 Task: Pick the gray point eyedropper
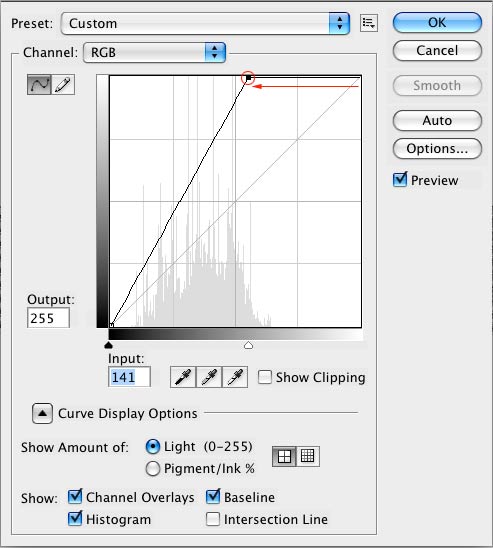tap(209, 377)
